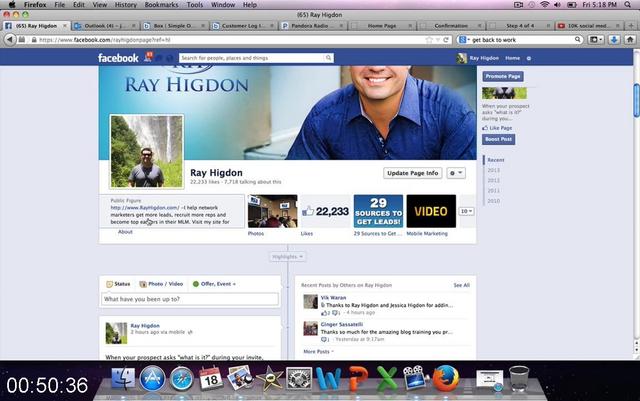The width and height of the screenshot is (640, 401).
Task: Open the History menu
Action: (125, 5)
